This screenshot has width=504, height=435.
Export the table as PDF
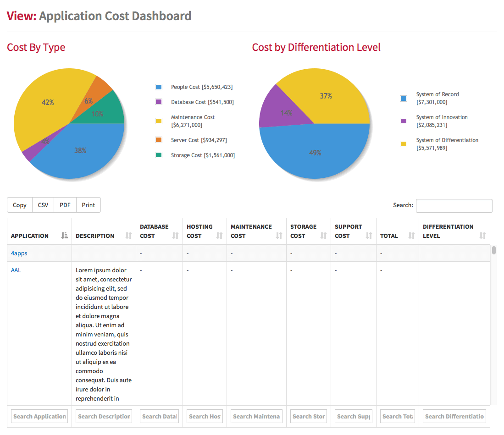65,205
